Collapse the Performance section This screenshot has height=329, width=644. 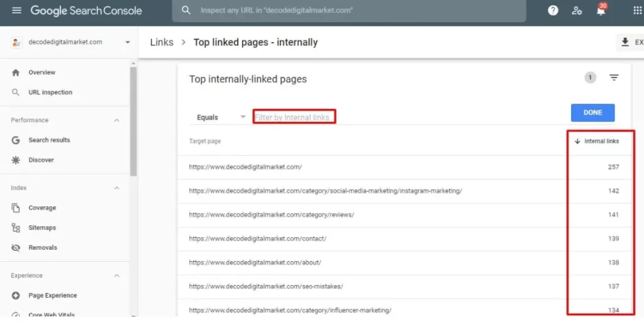116,120
